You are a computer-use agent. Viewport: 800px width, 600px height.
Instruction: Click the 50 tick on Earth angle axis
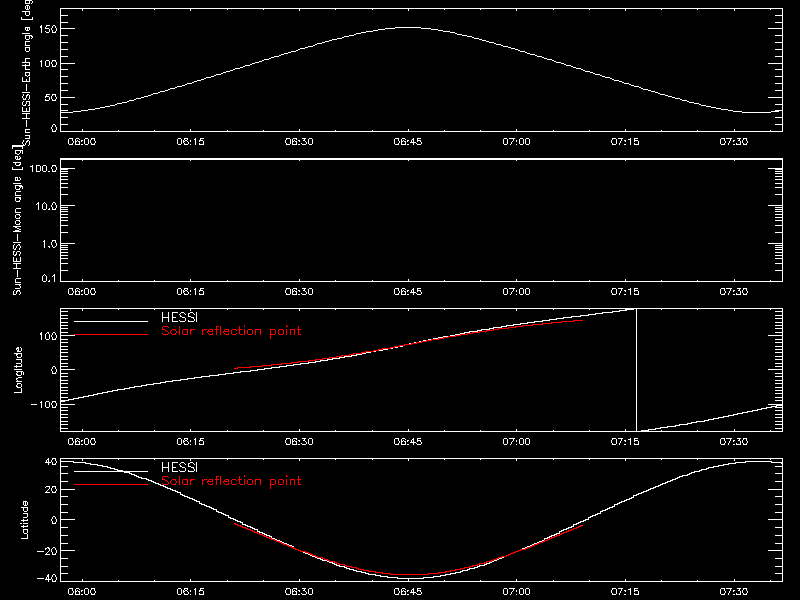point(51,97)
